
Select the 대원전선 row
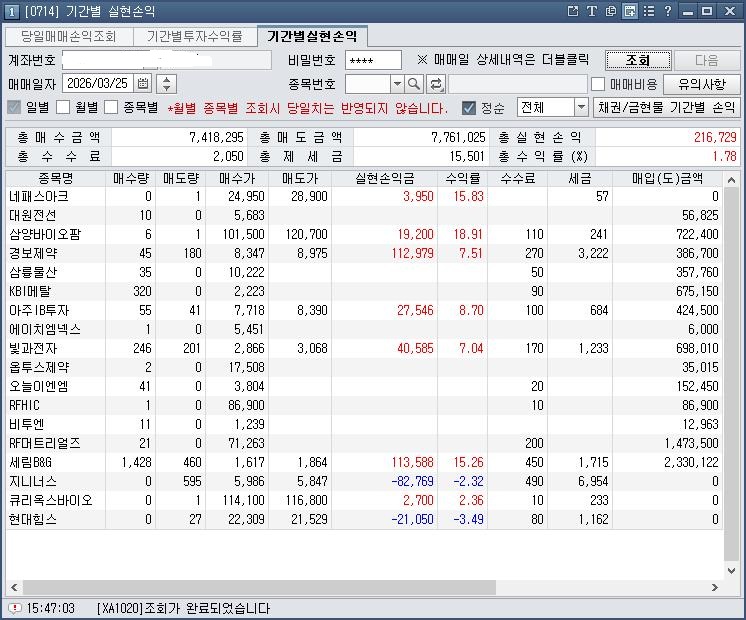[x=364, y=215]
